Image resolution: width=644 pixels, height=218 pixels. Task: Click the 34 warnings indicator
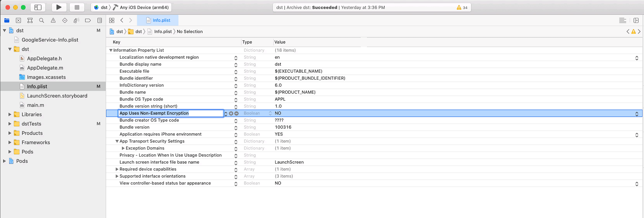point(462,7)
